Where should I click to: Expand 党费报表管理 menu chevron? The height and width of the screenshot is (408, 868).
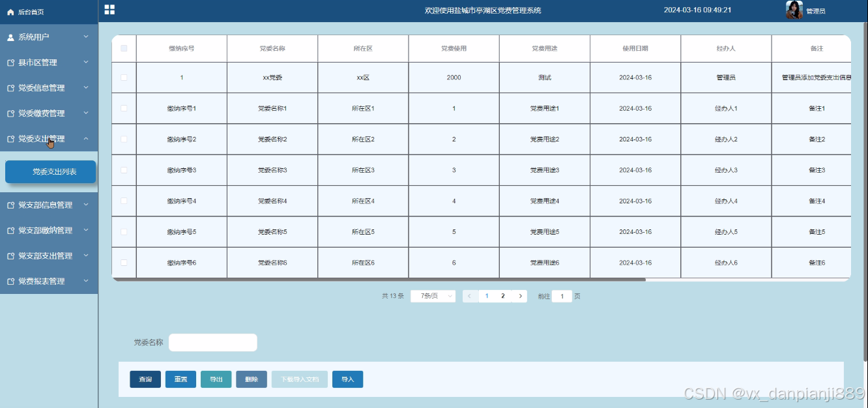86,280
